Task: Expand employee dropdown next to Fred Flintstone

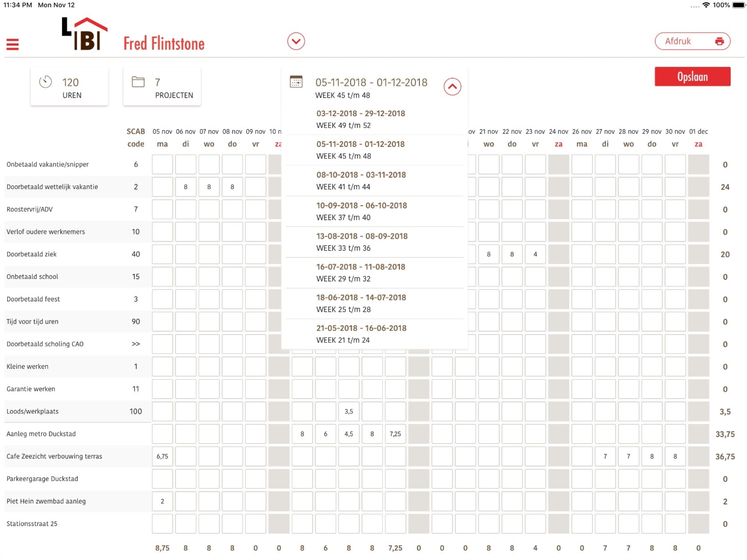Action: click(296, 41)
